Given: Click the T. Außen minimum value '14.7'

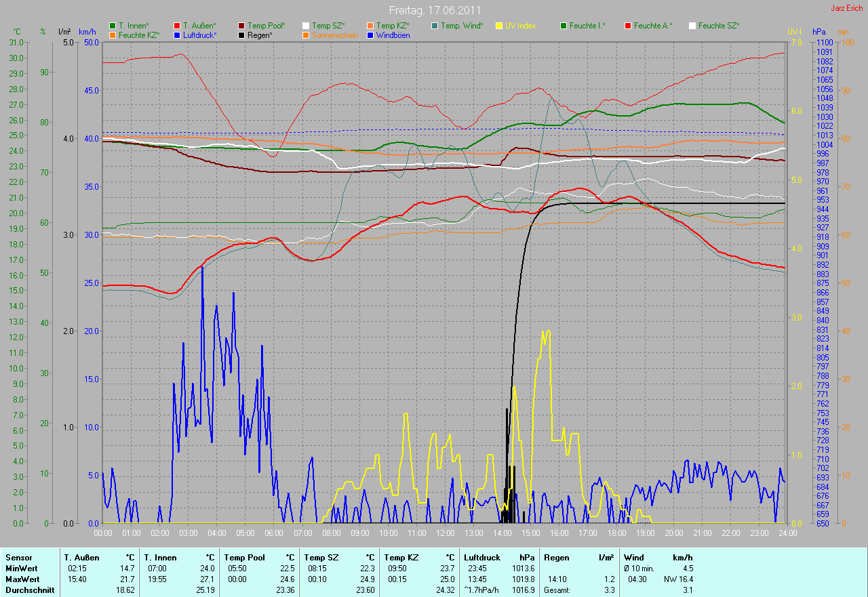Looking at the screenshot, I should tap(127, 569).
